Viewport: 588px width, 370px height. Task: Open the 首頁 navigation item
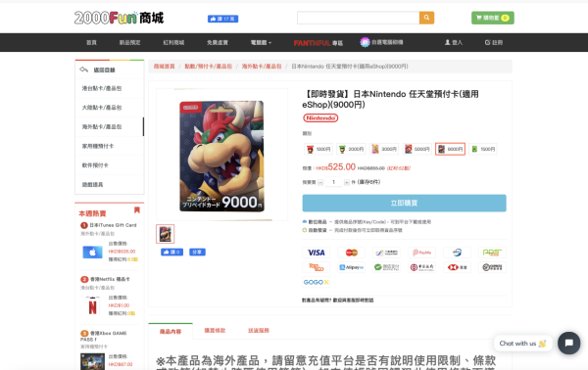click(91, 43)
